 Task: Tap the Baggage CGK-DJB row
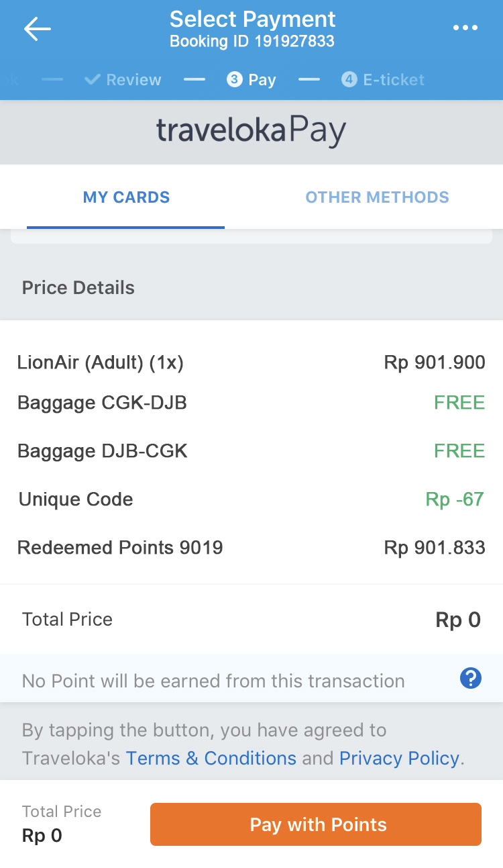pos(251,403)
